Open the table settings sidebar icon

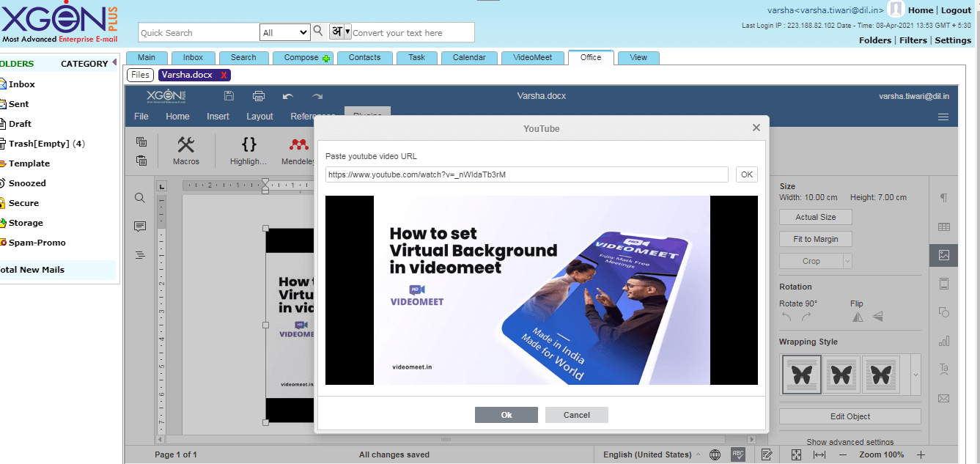coord(944,227)
